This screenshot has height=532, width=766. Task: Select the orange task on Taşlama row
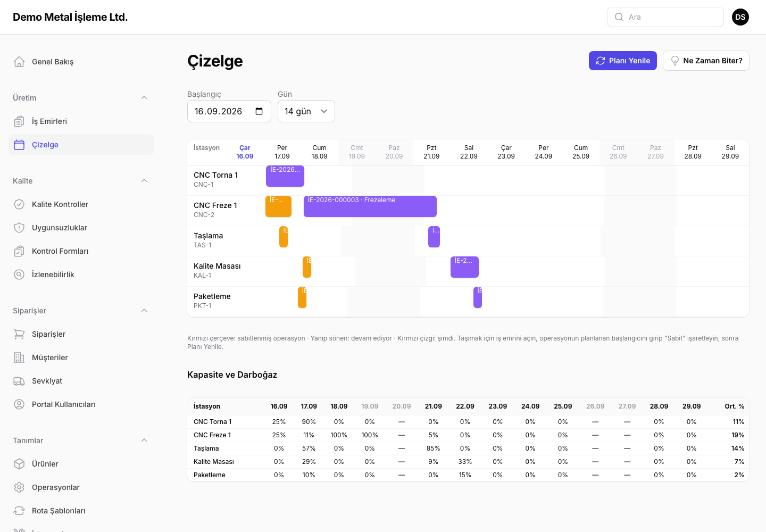(x=284, y=237)
